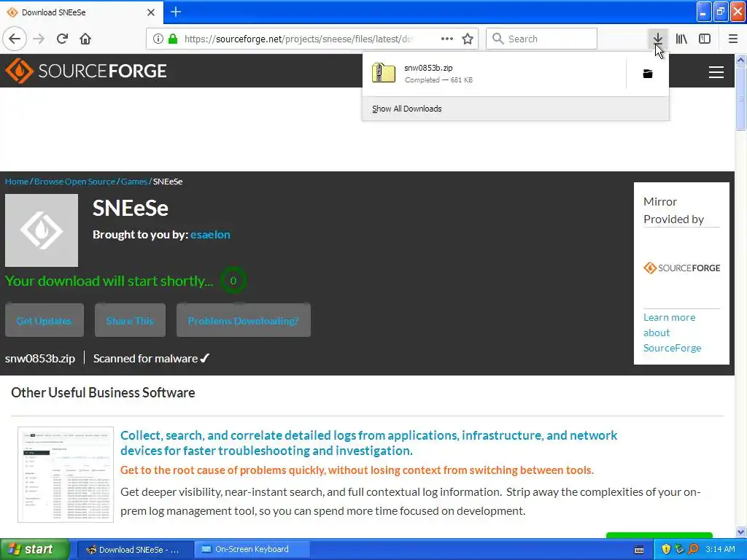Focus the browser Search field
This screenshot has width=747, height=560.
(542, 39)
